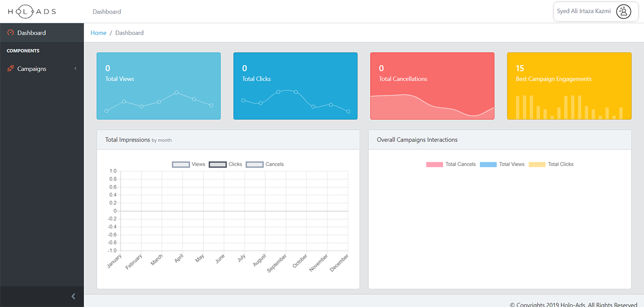Viewport: 644px width, 307px height.
Task: Click the Copyrights 2019 Holo-Ads footer text
Action: (x=574, y=304)
